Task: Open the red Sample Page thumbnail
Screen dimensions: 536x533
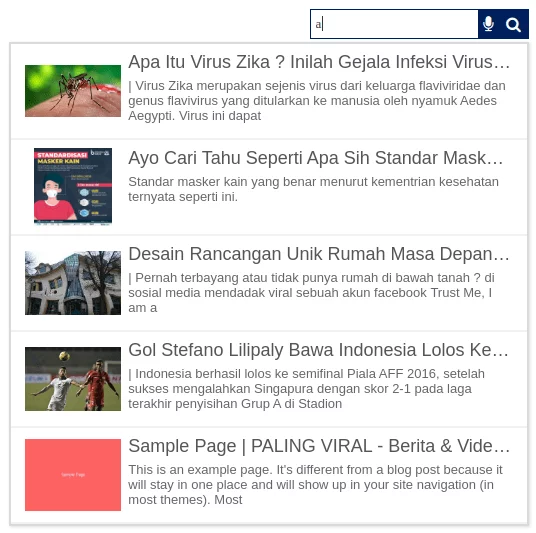Action: [x=73, y=475]
